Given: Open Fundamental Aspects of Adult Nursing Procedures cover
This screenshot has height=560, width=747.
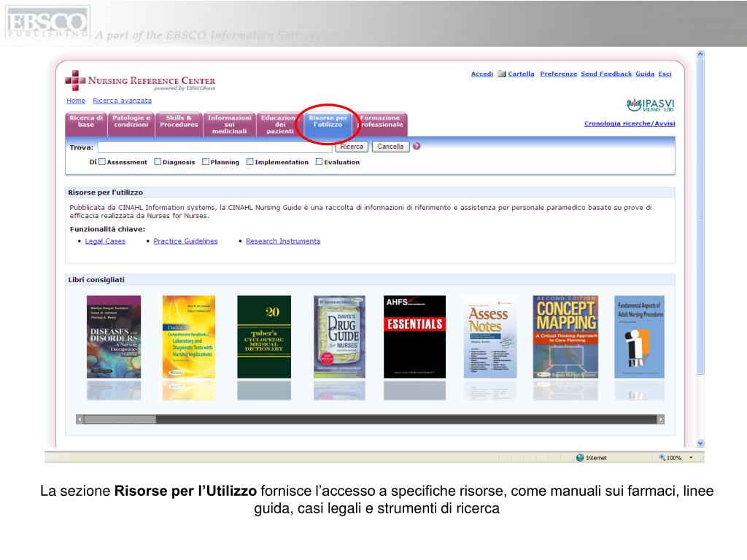Looking at the screenshot, I should coord(639,337).
